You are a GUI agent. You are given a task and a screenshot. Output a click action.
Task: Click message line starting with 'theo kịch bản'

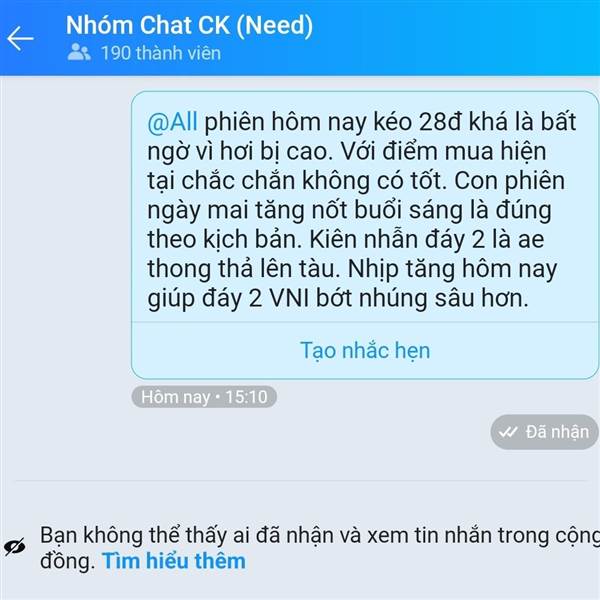coord(346,240)
